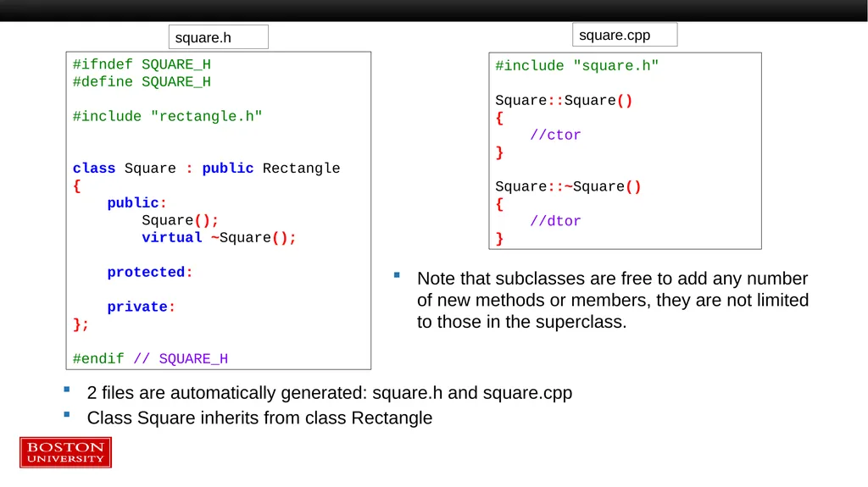Click the //dtor comment
Screen dimensions: 868x487
[555, 221]
